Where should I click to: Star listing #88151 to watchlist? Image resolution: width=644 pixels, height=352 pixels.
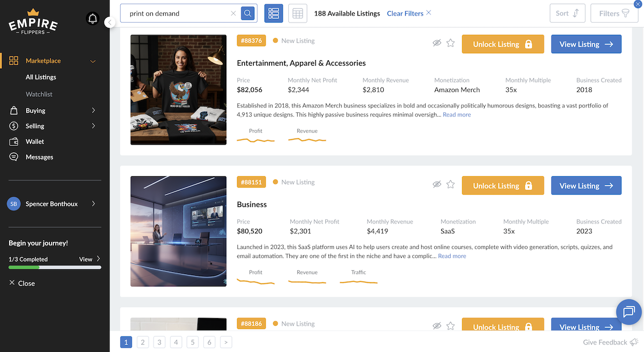pyautogui.click(x=451, y=184)
